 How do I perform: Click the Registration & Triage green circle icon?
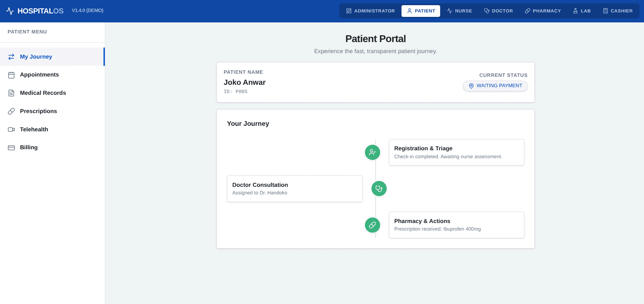(373, 152)
